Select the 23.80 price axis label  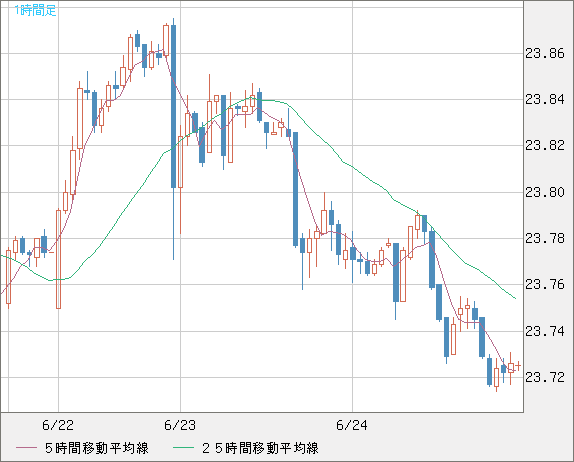pyautogui.click(x=545, y=192)
